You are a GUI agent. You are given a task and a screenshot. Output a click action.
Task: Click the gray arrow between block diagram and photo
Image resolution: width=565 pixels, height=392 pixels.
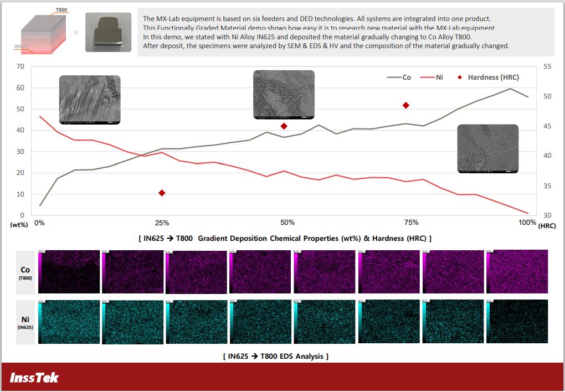point(76,33)
